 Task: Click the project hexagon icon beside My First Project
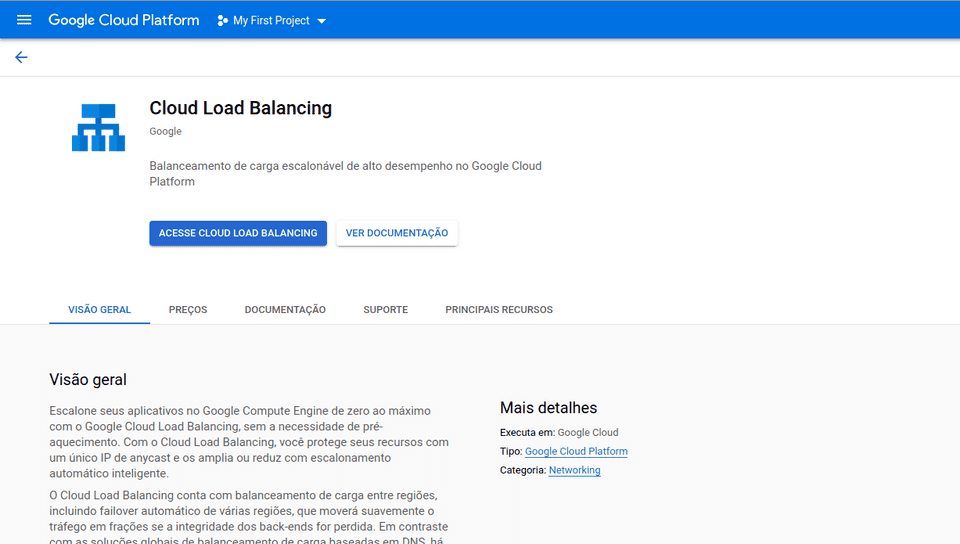click(x=222, y=21)
